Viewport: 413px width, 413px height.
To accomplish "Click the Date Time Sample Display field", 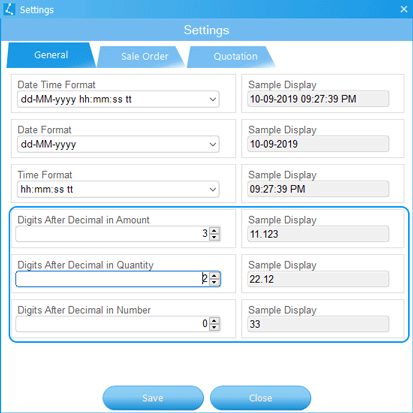I will (318, 99).
